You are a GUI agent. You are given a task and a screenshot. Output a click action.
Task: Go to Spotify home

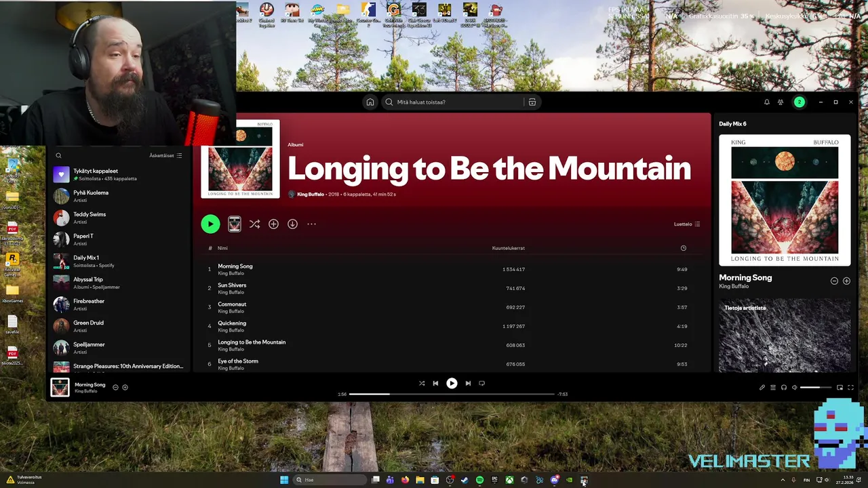coord(370,102)
